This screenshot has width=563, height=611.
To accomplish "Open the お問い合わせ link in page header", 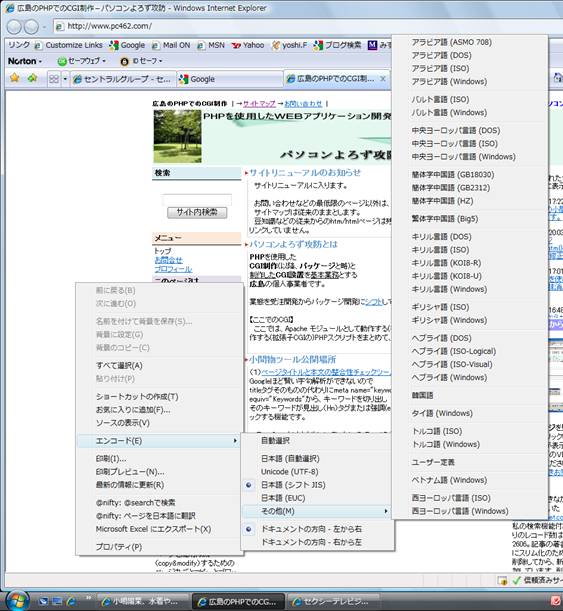I will (x=303, y=104).
